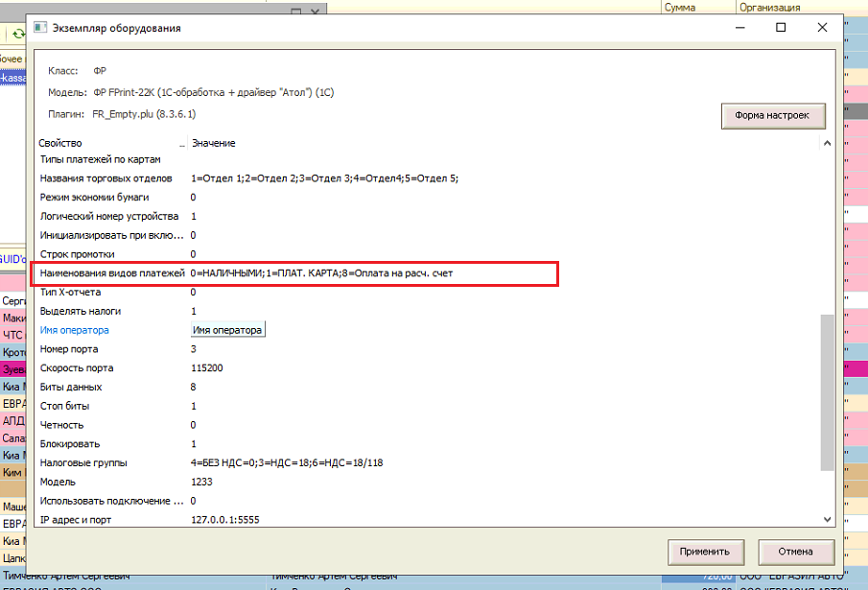Select Налоговые группы property
The width and height of the screenshot is (868, 590).
pyautogui.click(x=83, y=463)
